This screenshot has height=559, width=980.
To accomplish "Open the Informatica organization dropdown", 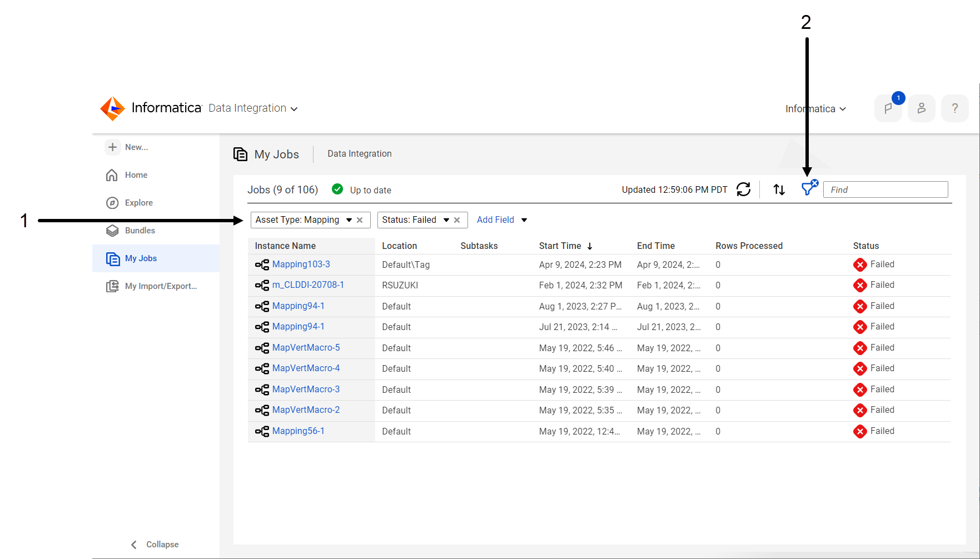I will pos(815,109).
